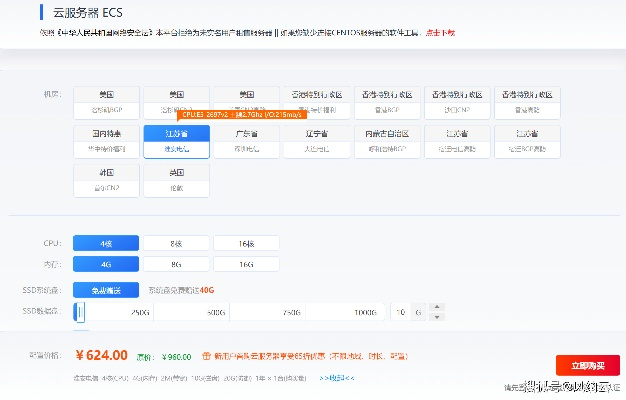Click the 750G mark on the data disk slider
The height and width of the screenshot is (400, 626).
[291, 312]
